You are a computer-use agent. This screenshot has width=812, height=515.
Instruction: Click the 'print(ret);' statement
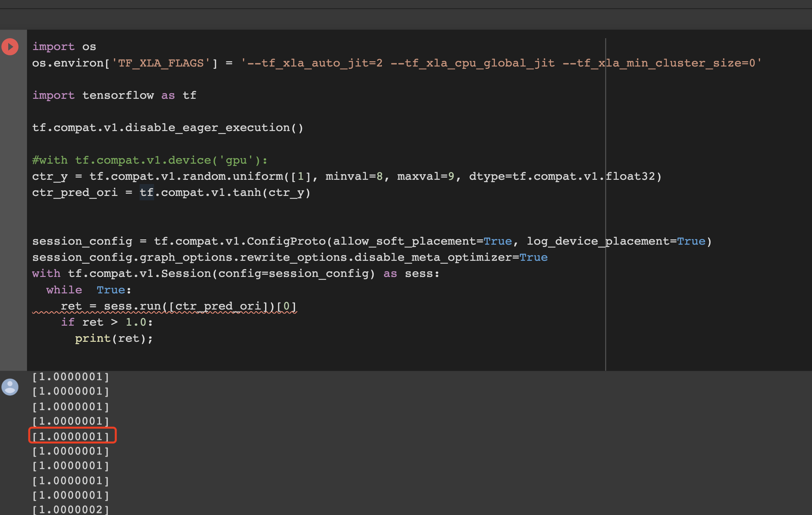coord(114,338)
